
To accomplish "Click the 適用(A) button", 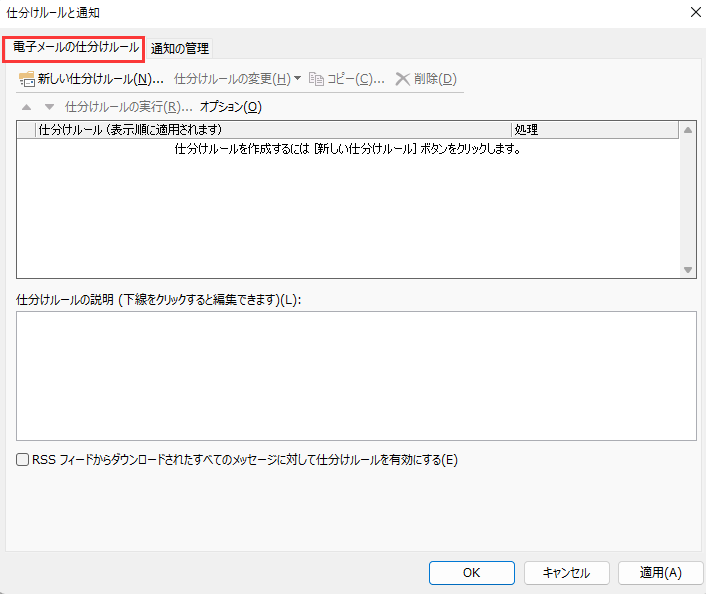I will point(661,573).
